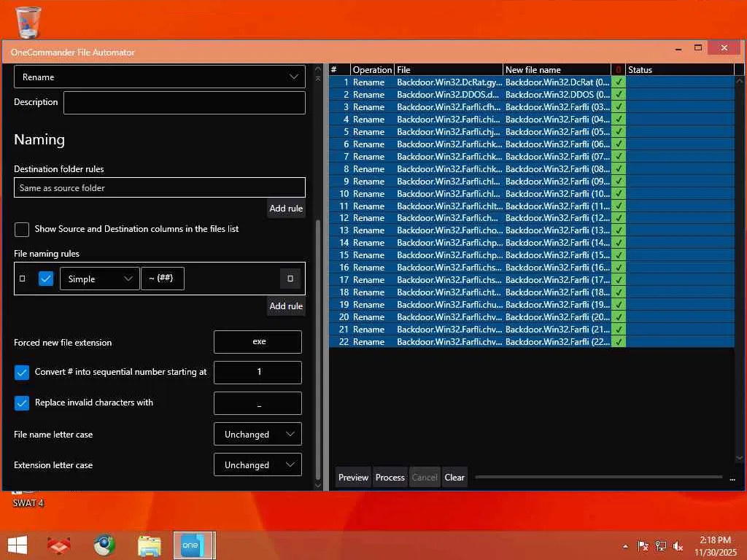This screenshot has height=560, width=747.
Task: Select row 1 Backdoor.Win32.DcRat file
Action: [x=449, y=82]
